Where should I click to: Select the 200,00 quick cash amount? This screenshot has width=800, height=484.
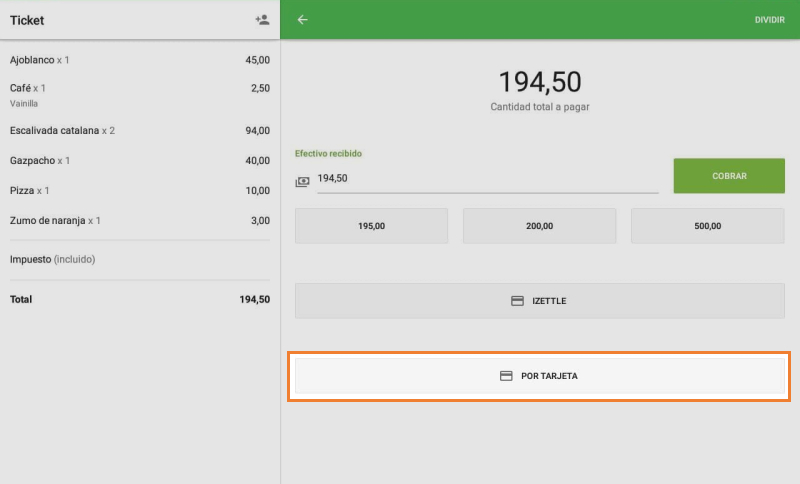539,226
